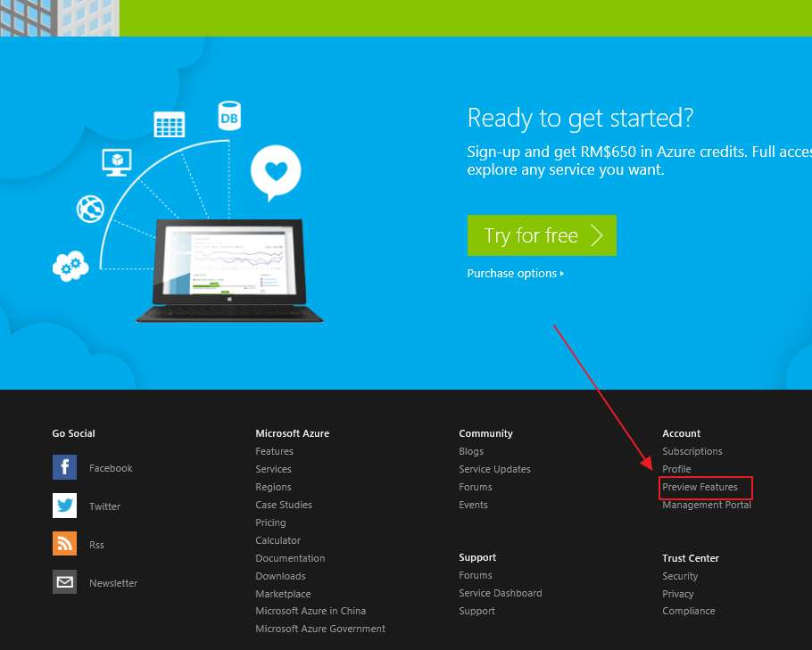Open Services under Microsoft Azure
Viewport: 812px width, 650px height.
tap(273, 469)
